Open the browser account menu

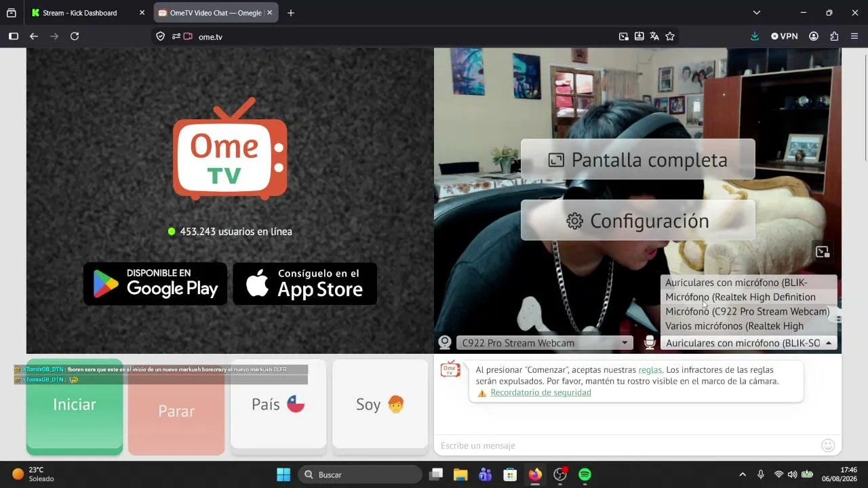click(x=814, y=37)
